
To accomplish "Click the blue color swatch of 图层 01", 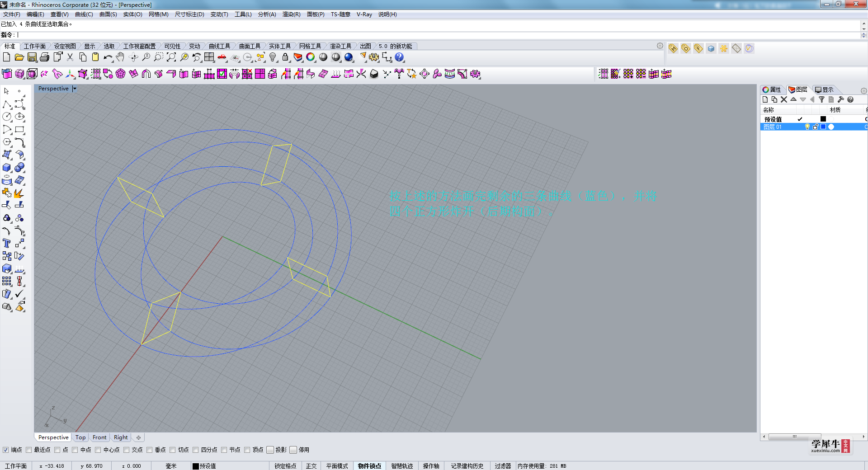I will (823, 127).
